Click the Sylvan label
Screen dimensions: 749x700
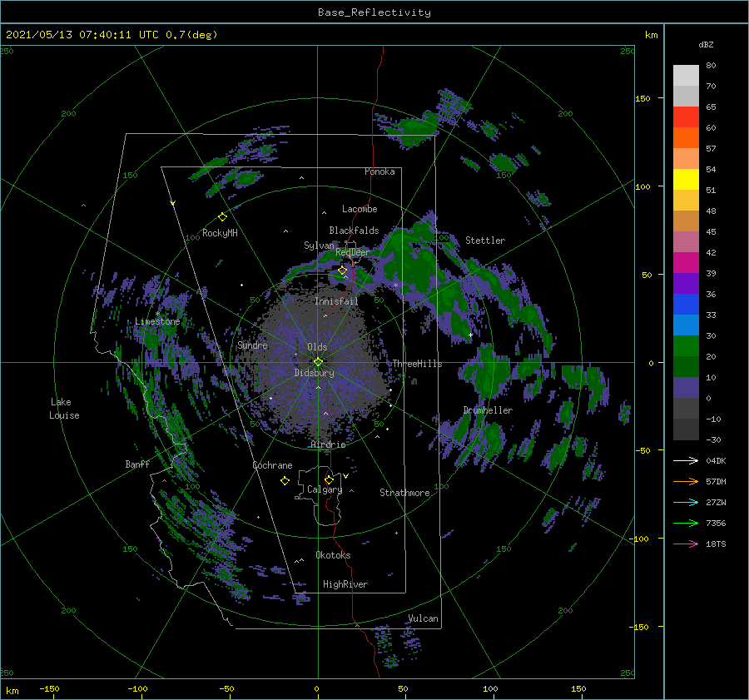(x=319, y=246)
